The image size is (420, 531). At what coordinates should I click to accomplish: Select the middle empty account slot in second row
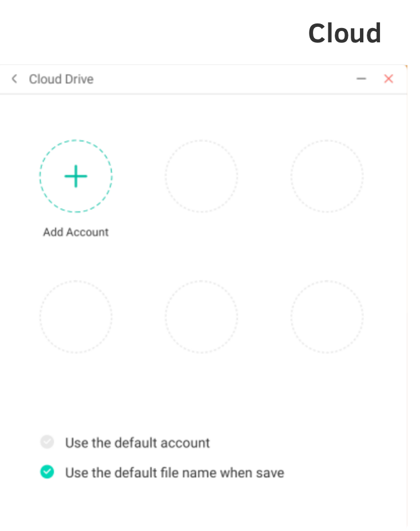pos(201,316)
